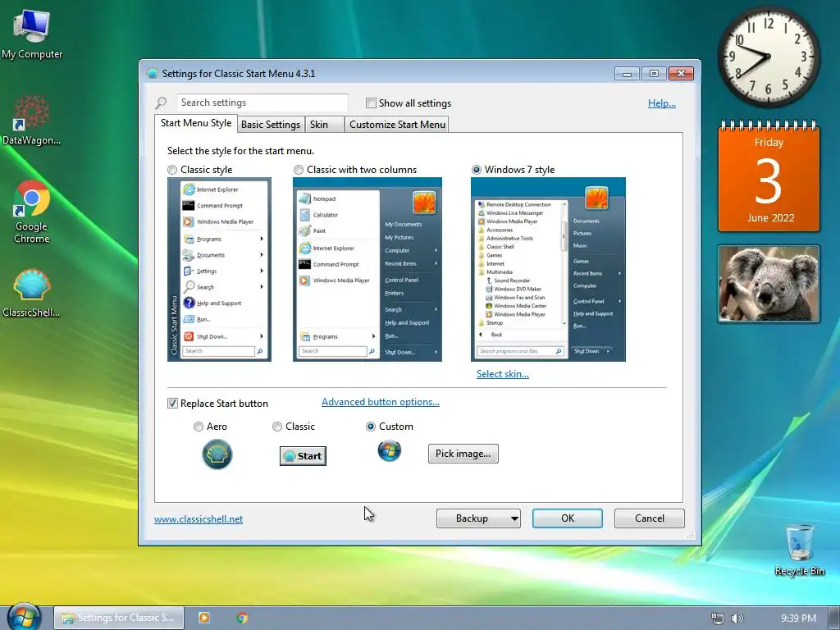Click the taskbar clock showing 9:39 PM

798,619
